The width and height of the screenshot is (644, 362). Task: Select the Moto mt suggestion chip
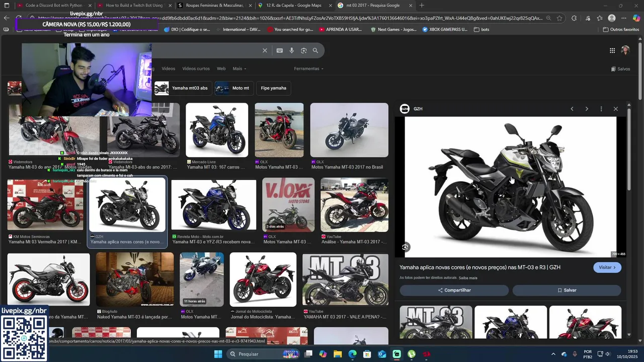click(x=234, y=88)
